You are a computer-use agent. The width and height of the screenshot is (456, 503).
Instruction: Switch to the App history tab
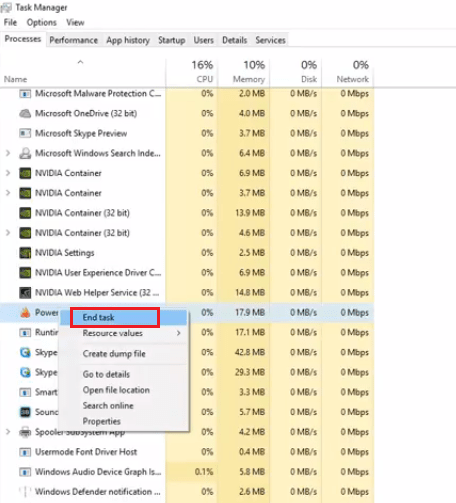tap(128, 40)
